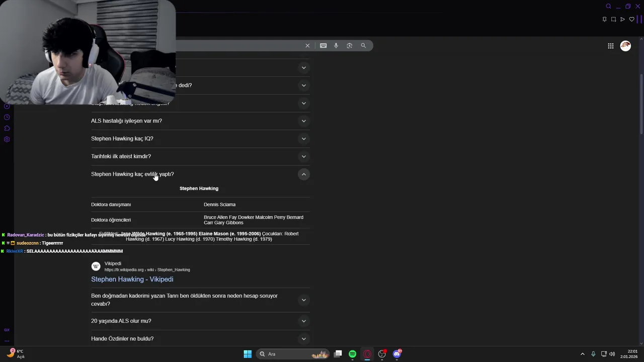This screenshot has height=362, width=644.
Task: Click RkiveXR's 'SELAAAA' chat message
Action: 62,251
